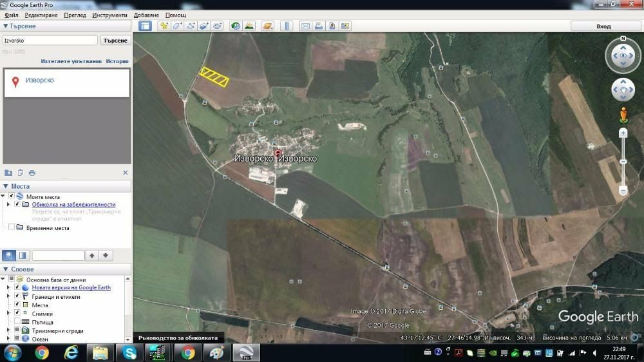This screenshot has height=362, width=644.
Task: Toggle the sidebar visibility button
Action: click(x=145, y=26)
